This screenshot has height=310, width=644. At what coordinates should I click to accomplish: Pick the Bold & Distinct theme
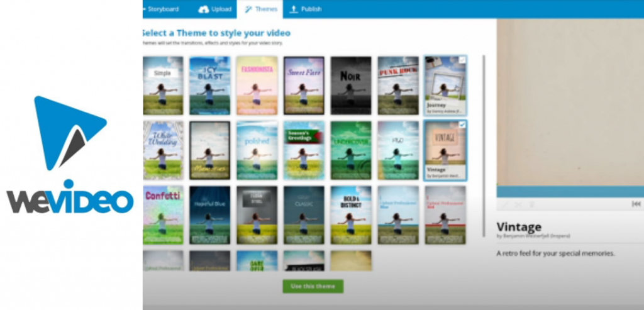tap(351, 215)
